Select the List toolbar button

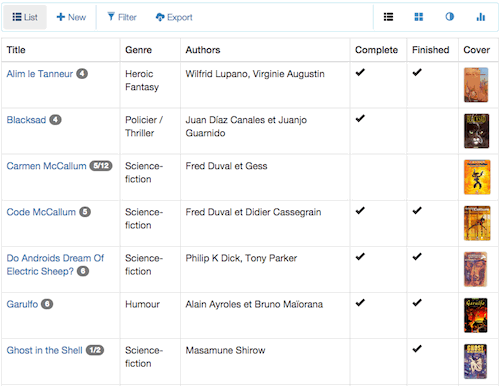tap(25, 17)
